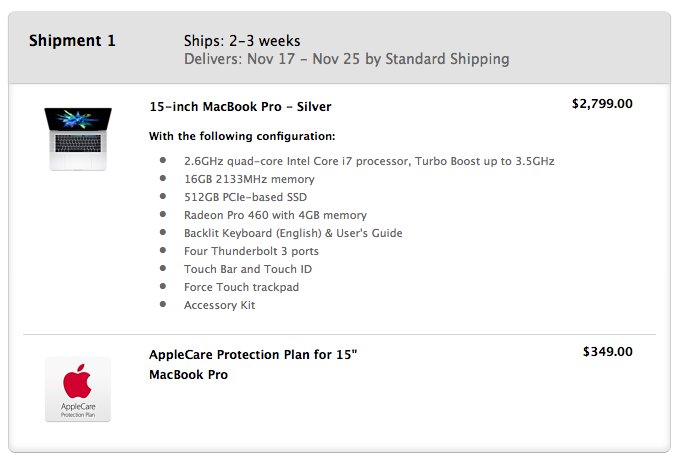Select the Four Thunderbolt 3 ports item

click(x=251, y=251)
